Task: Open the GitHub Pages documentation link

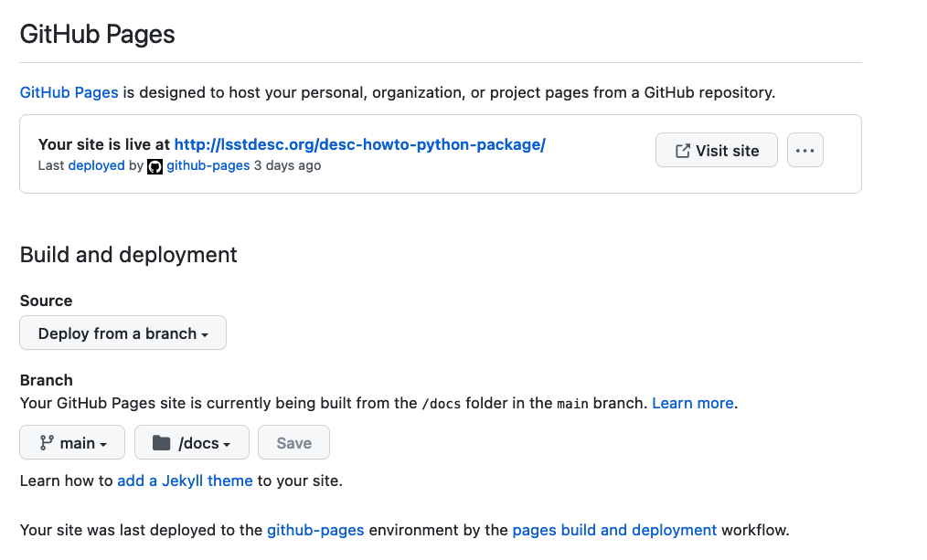Action: click(x=69, y=93)
